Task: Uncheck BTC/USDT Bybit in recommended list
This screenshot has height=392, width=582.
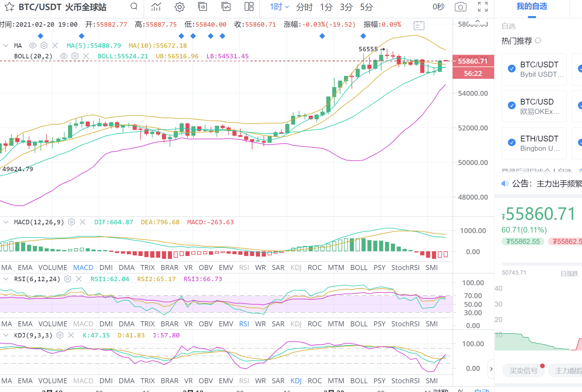Action: coord(512,69)
